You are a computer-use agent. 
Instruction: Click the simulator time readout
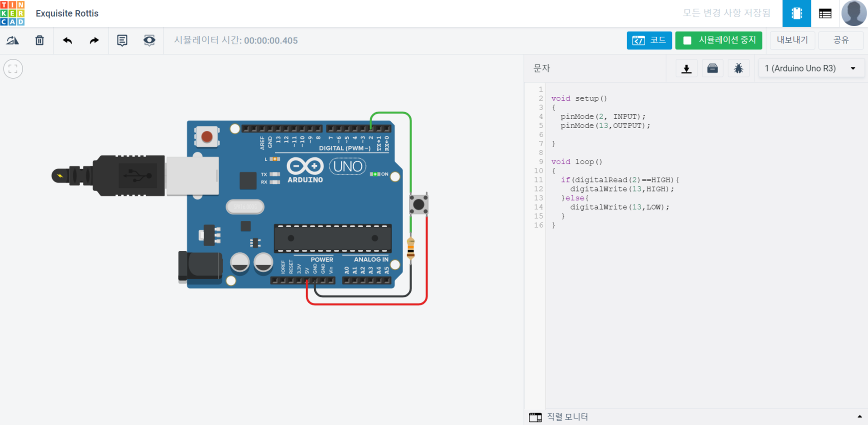point(236,40)
